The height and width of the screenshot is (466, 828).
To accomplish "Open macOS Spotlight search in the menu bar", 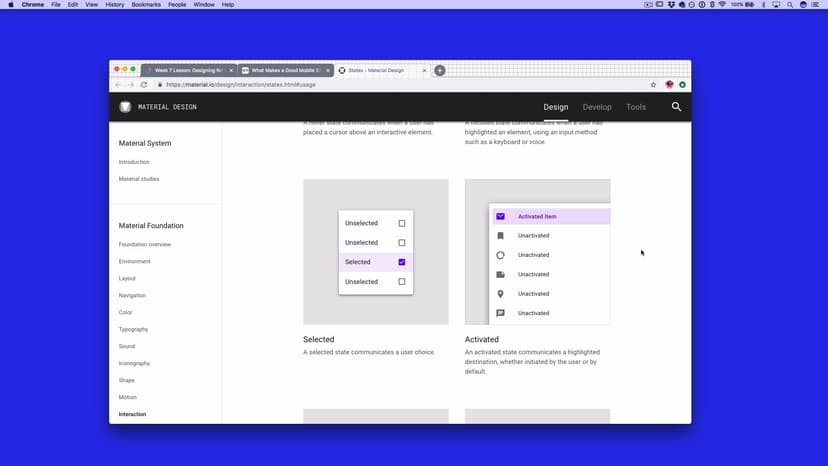I will [790, 5].
